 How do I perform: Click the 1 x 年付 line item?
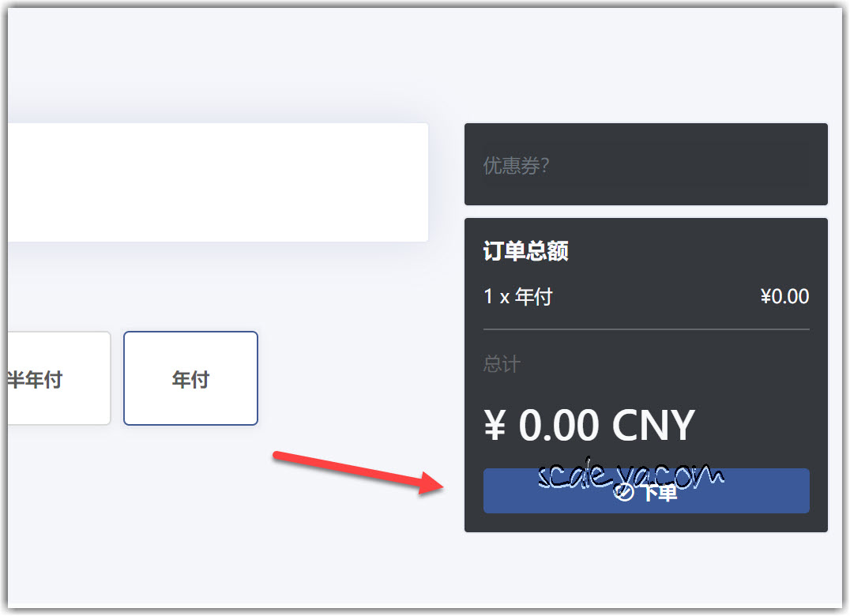click(x=517, y=296)
